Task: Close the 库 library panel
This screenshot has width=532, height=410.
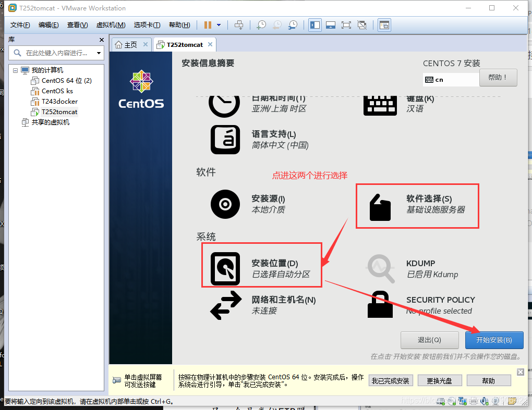Action: tap(102, 40)
